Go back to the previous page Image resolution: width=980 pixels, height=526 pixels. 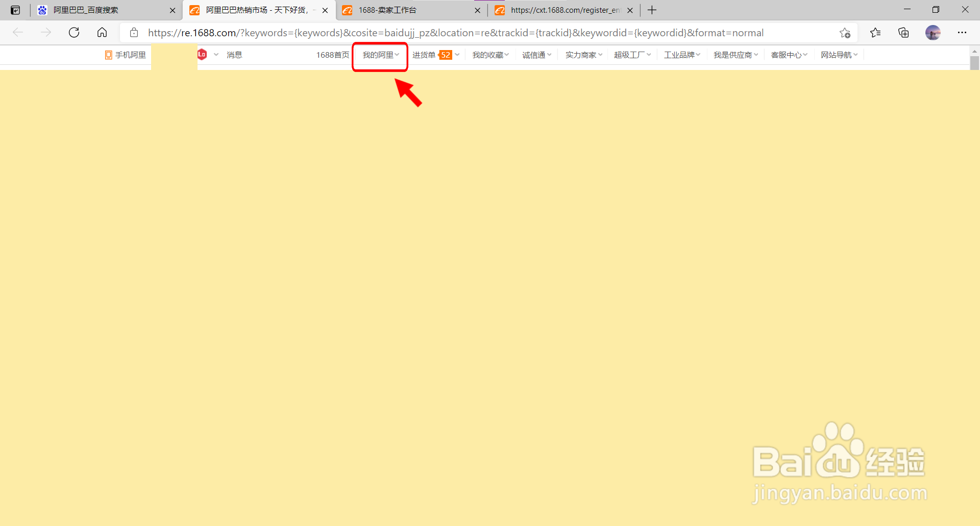coord(18,33)
